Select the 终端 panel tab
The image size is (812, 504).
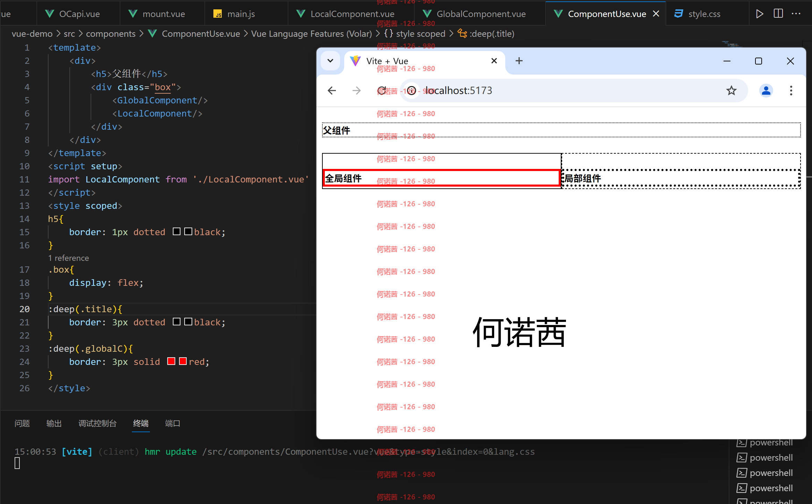[141, 423]
